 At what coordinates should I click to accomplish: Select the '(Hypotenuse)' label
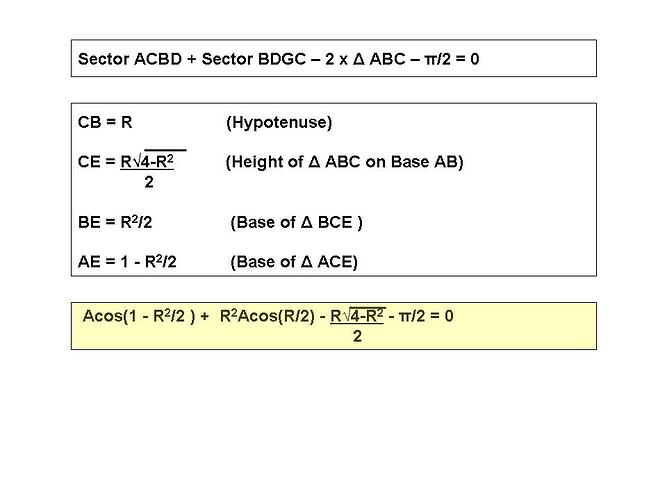[x=279, y=123]
